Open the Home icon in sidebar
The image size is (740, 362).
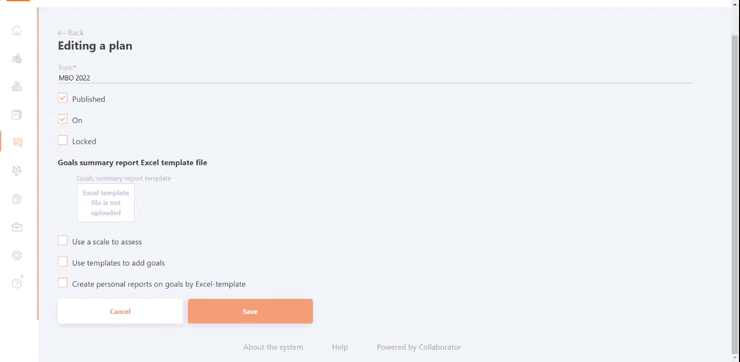coord(17,30)
